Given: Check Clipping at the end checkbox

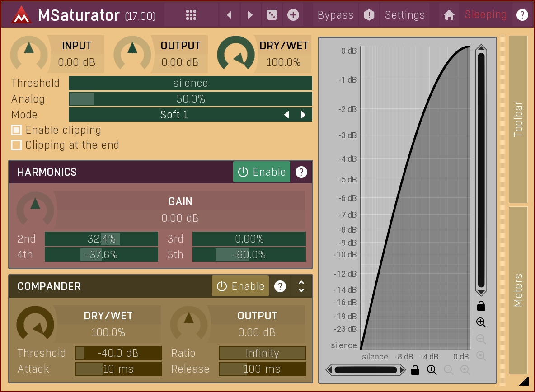Looking at the screenshot, I should (16, 145).
